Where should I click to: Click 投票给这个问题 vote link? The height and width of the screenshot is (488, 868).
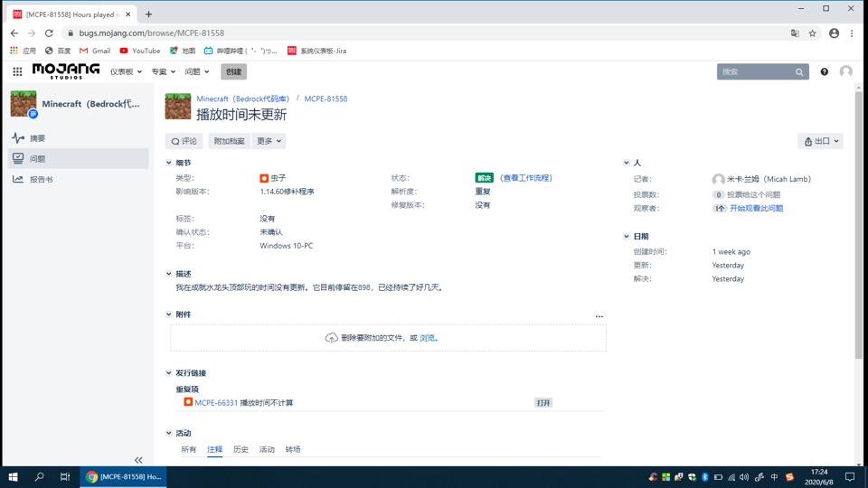pos(753,195)
